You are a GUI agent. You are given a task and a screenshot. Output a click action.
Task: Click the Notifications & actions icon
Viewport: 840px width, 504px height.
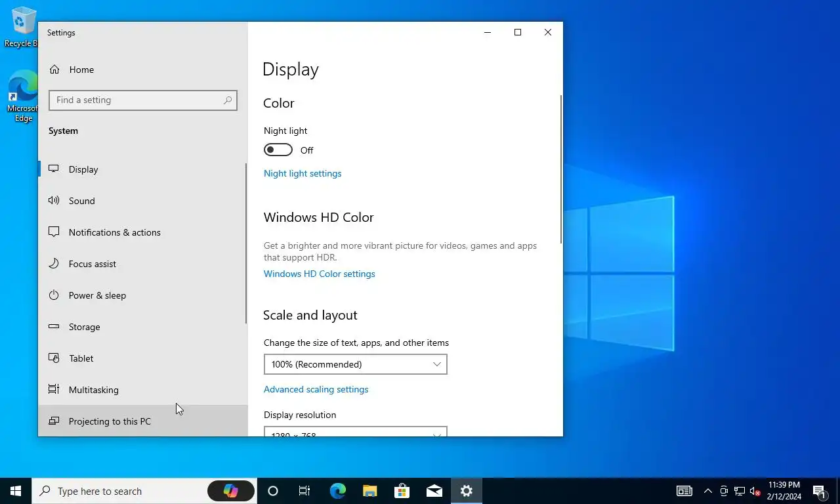pyautogui.click(x=54, y=232)
